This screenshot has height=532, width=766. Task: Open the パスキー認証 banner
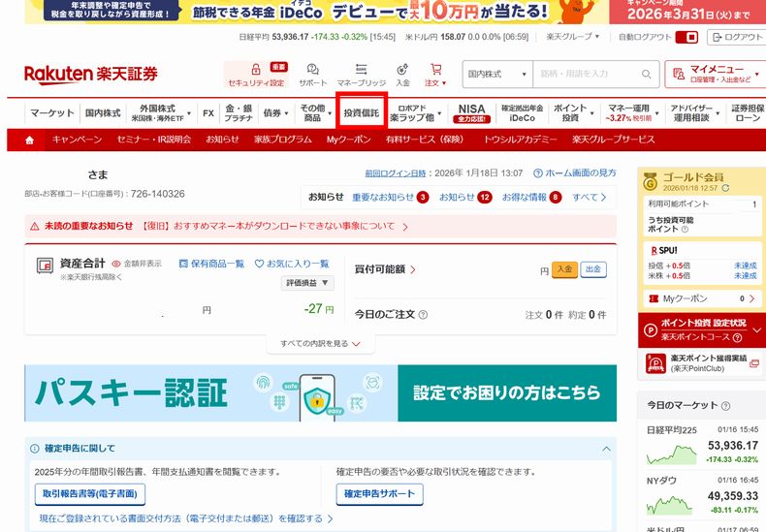321,392
